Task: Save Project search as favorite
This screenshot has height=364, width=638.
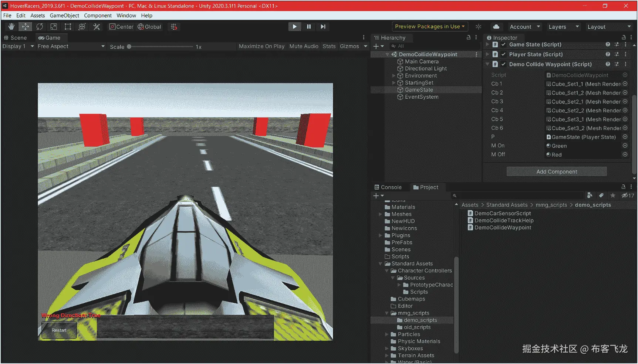Action: tap(613, 195)
